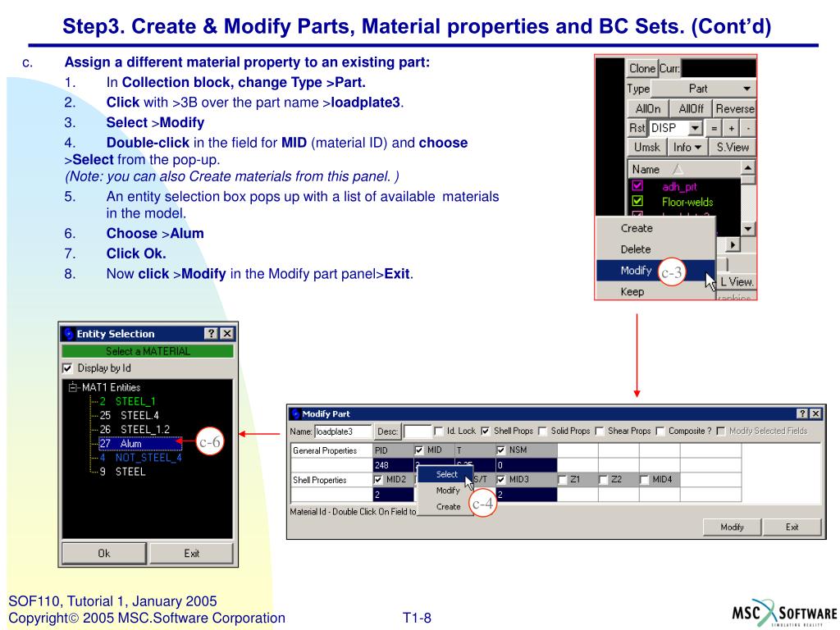Screen dimensions: 840x630
Task: Click the Curr: black input field
Action: click(718, 69)
